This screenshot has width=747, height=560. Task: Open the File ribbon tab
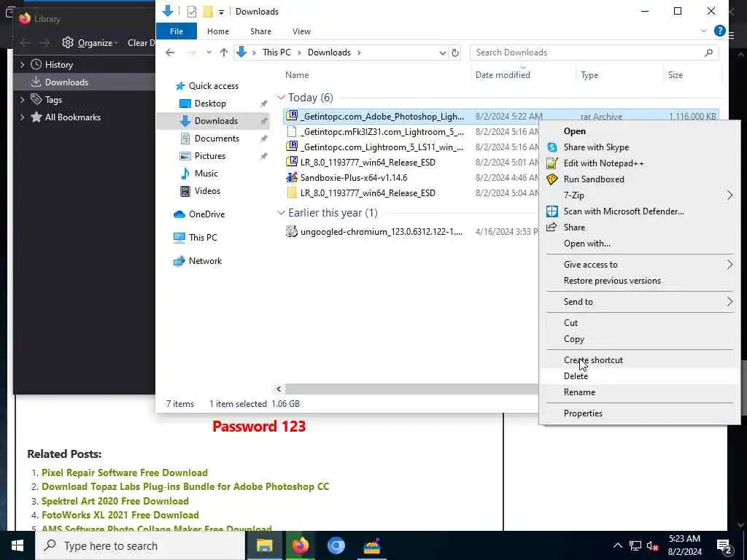(x=177, y=31)
